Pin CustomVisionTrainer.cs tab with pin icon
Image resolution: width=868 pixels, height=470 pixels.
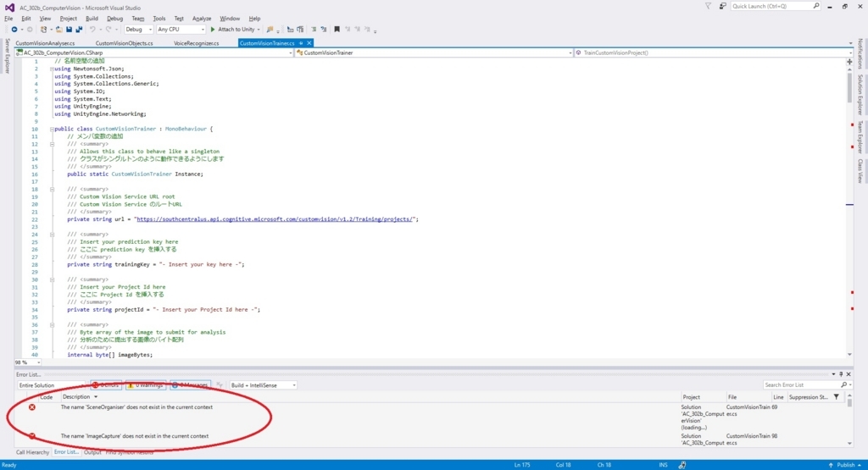coord(301,43)
